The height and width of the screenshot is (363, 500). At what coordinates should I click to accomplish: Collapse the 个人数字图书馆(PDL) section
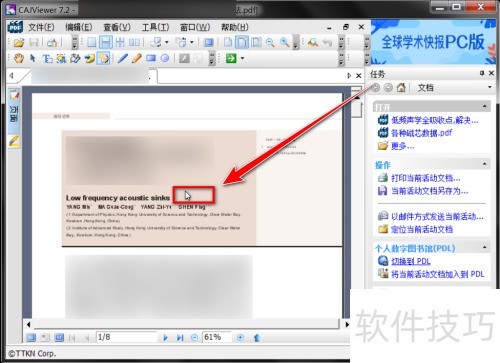[x=484, y=247]
